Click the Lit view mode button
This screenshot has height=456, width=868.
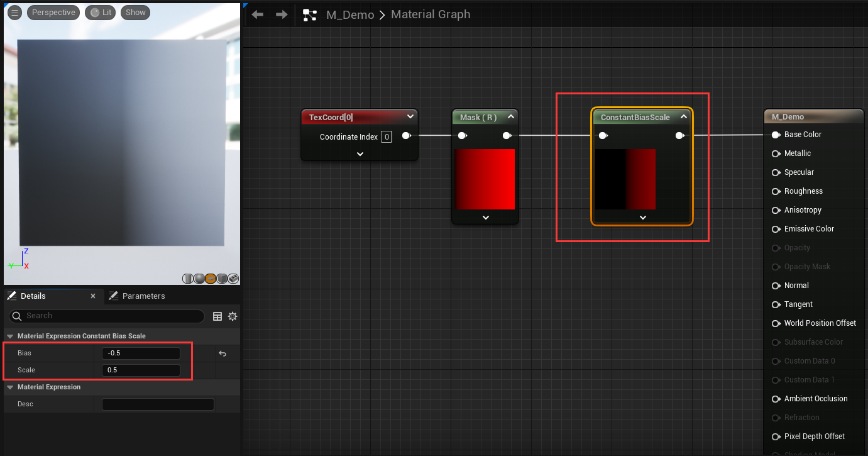click(x=100, y=13)
